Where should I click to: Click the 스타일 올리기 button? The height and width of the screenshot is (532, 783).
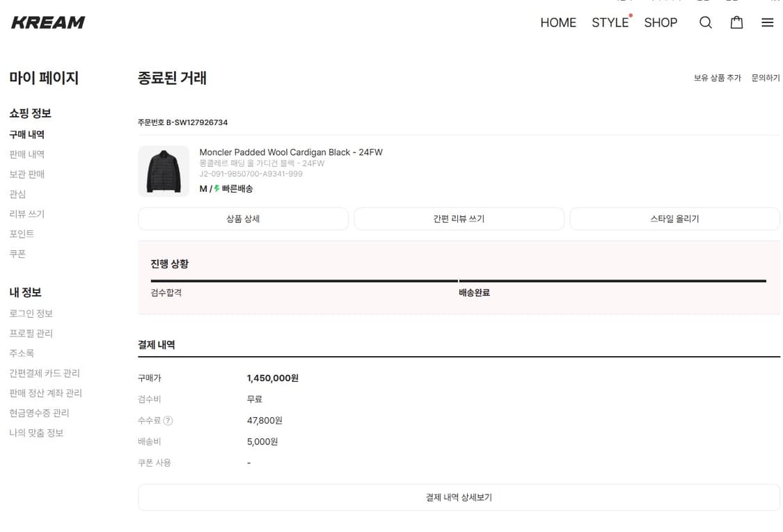pyautogui.click(x=675, y=218)
